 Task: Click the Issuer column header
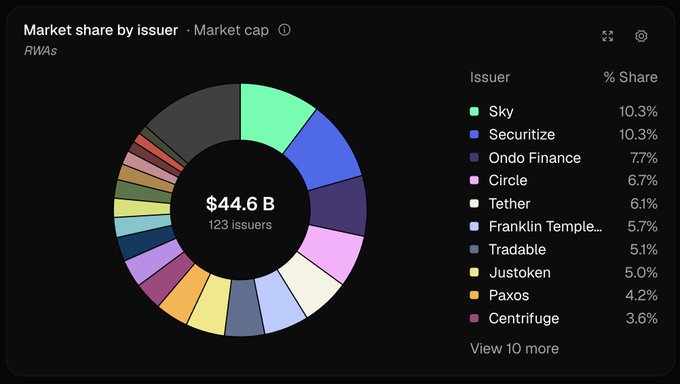tap(490, 77)
